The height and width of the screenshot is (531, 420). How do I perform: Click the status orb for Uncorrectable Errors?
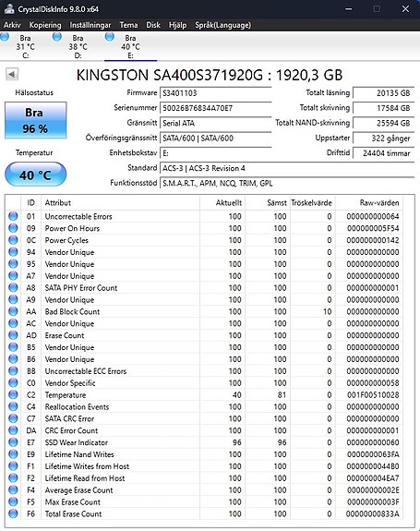coord(13,216)
